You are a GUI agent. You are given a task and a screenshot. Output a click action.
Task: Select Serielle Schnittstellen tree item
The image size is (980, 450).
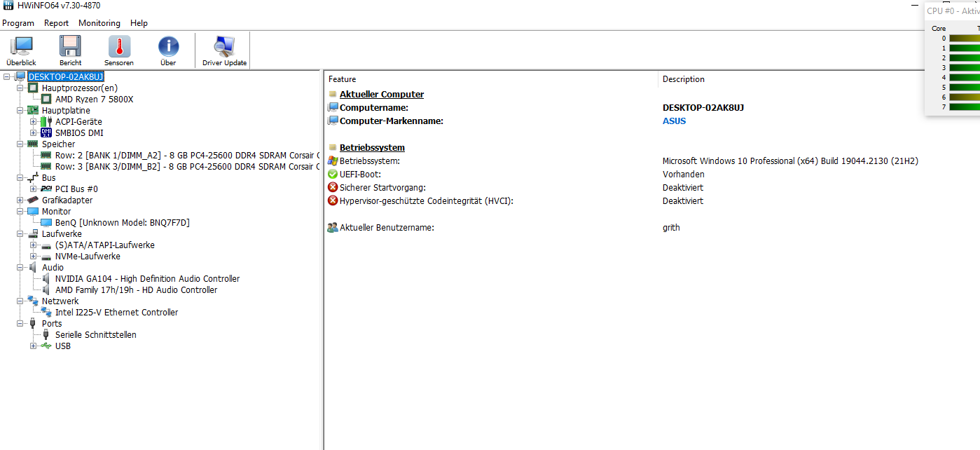96,334
